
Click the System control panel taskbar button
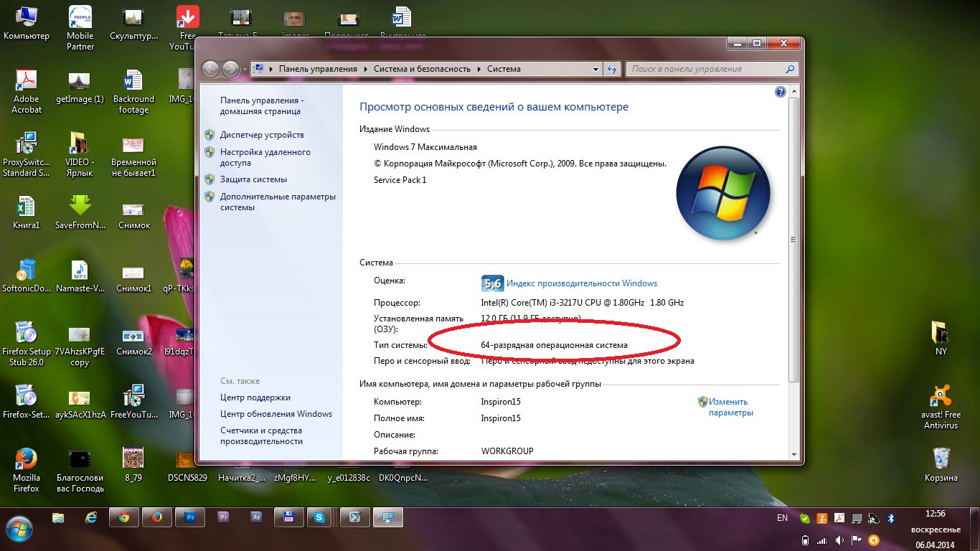pos(387,517)
